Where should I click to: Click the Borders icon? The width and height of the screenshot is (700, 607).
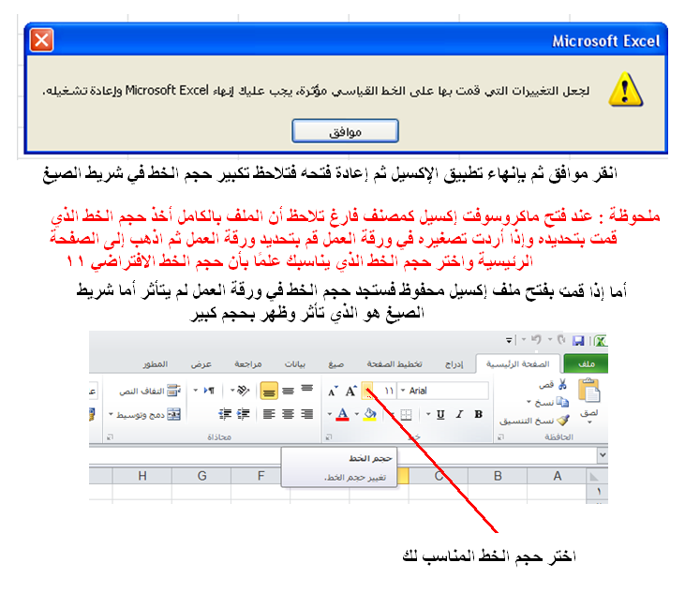[407, 415]
